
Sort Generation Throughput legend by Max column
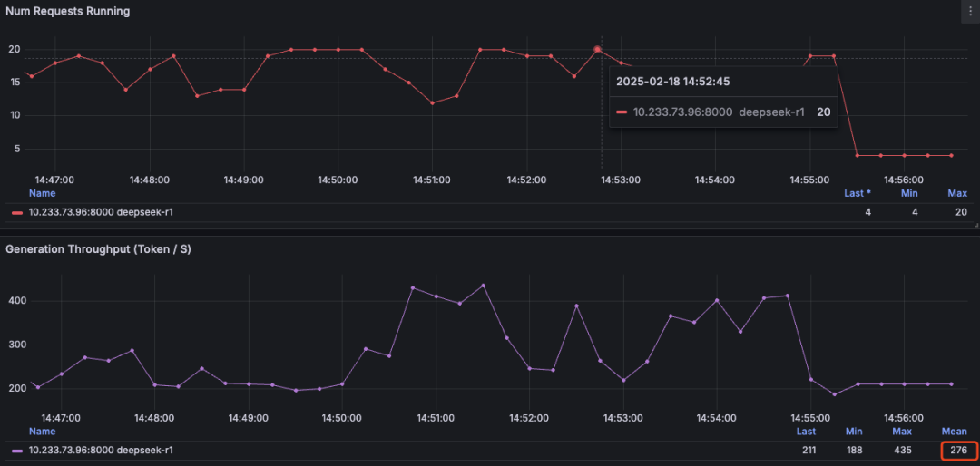pos(901,432)
